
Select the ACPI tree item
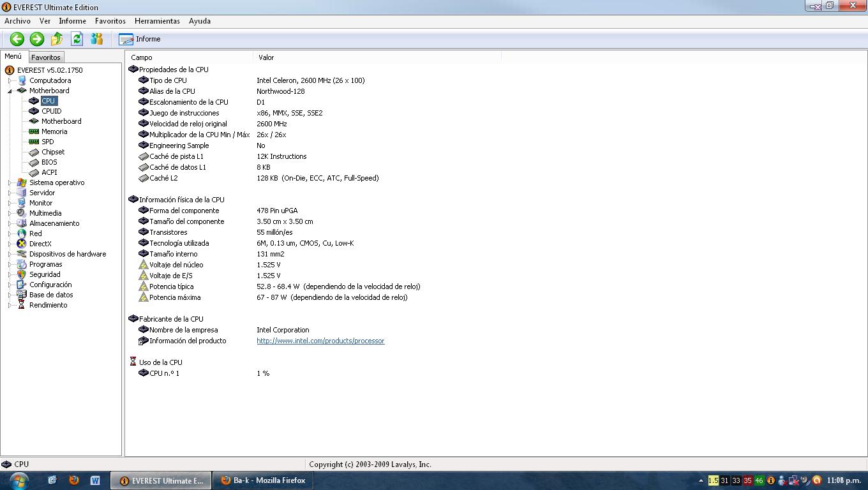click(49, 172)
